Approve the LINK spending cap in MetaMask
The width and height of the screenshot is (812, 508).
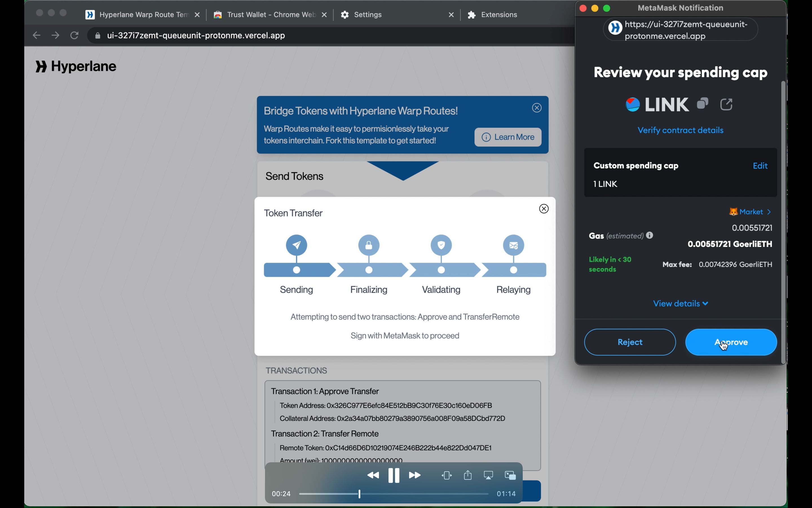[x=731, y=342]
